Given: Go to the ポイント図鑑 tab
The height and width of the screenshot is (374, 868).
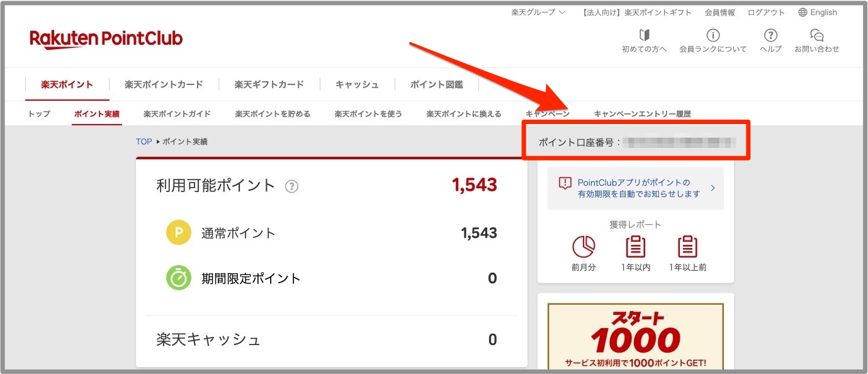Looking at the screenshot, I should tap(436, 84).
